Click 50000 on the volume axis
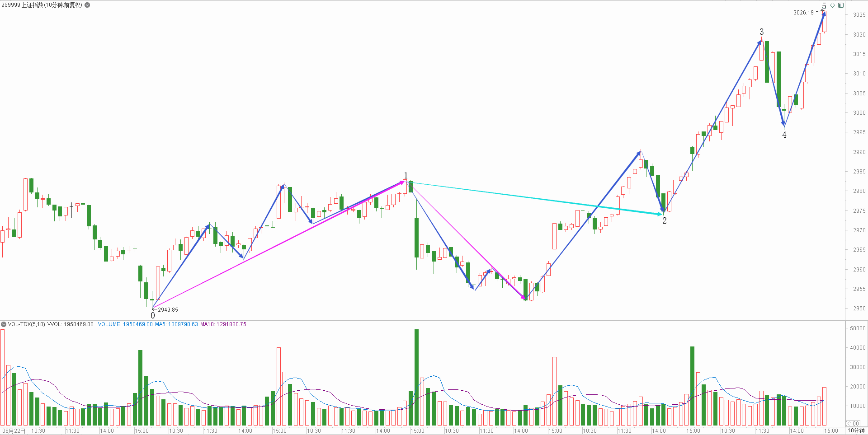The width and height of the screenshot is (868, 435). (x=858, y=328)
